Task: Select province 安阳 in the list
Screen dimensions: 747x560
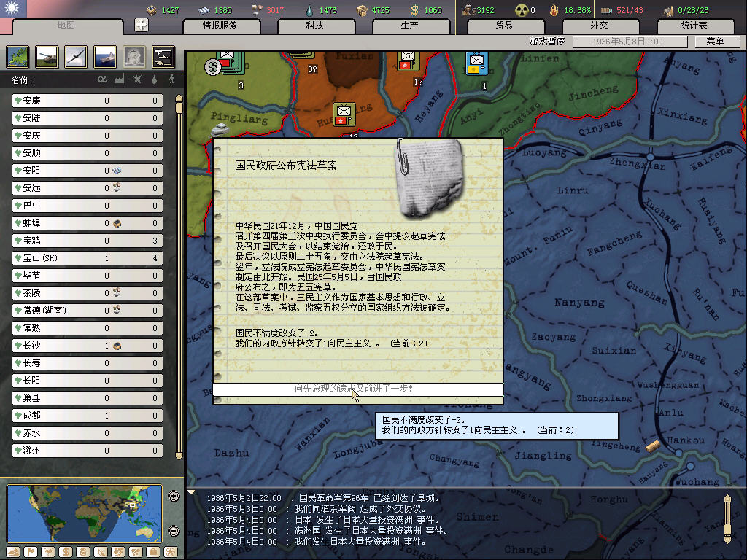Action: [x=88, y=171]
